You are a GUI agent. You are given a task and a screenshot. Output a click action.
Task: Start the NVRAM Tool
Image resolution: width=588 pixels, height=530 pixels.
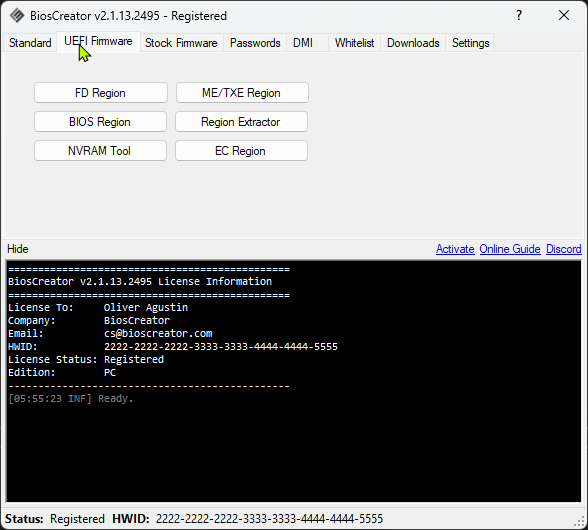(x=100, y=150)
